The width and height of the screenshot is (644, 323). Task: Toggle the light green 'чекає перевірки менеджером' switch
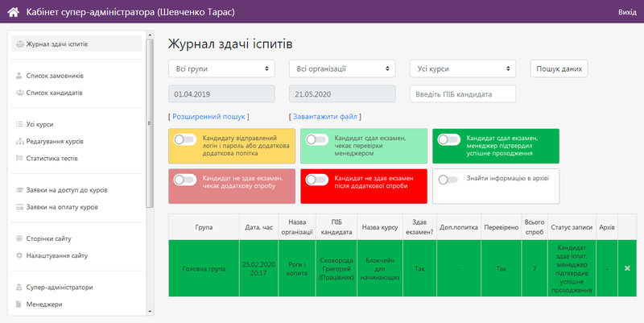click(x=316, y=139)
